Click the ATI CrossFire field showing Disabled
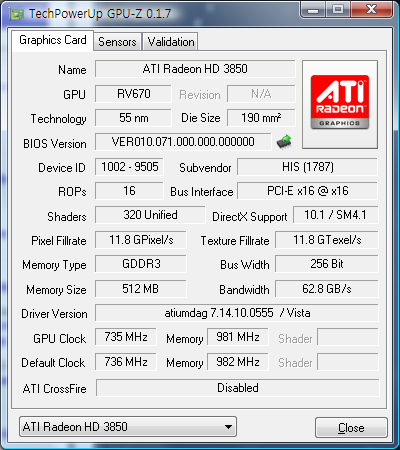Viewport: 400px width, 450px height. click(238, 388)
